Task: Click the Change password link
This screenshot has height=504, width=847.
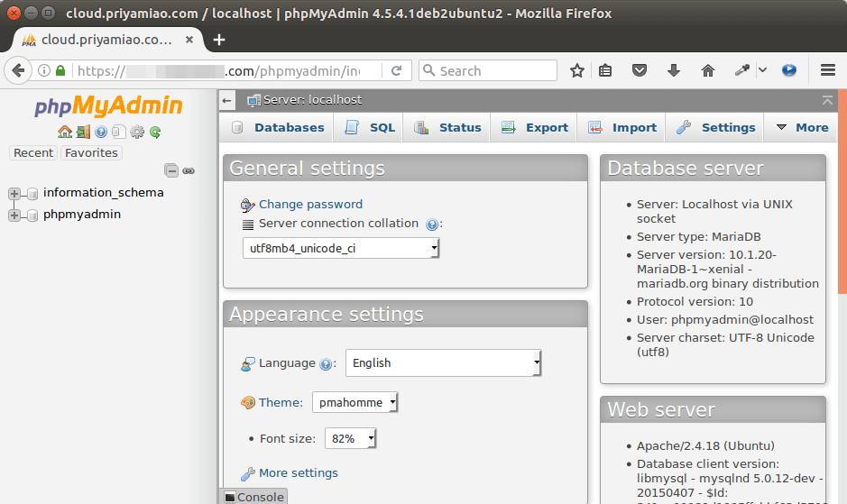Action: click(310, 205)
